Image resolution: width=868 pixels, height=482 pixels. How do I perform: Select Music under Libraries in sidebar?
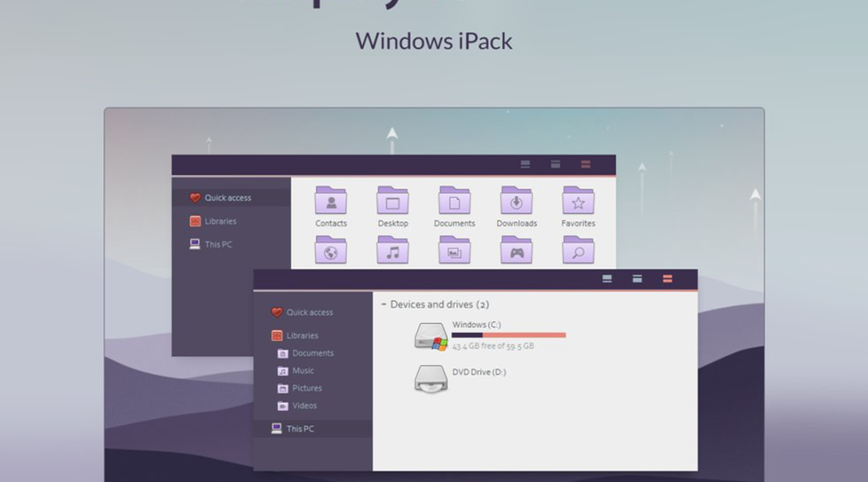pyautogui.click(x=302, y=371)
